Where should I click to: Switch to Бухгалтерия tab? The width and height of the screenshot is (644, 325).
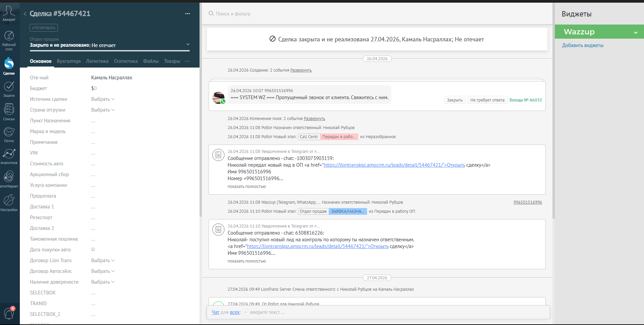[x=69, y=61]
